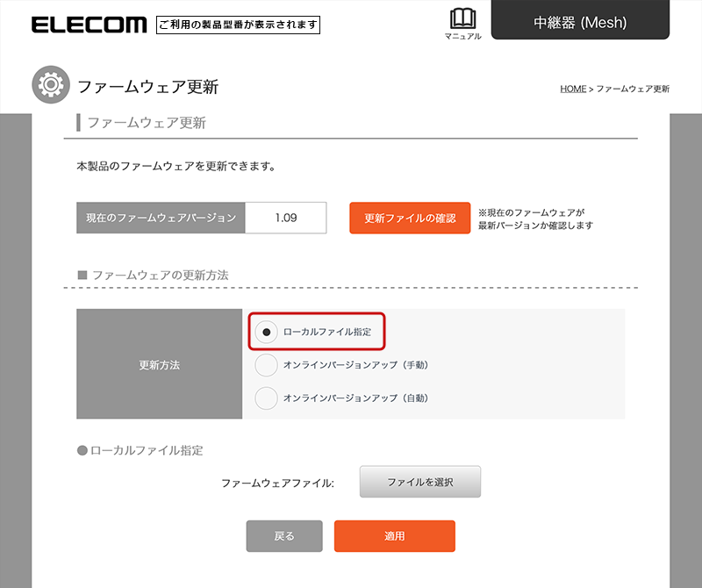Viewport: 702px width, 588px height.
Task: Select オンラインバージョンアップ（自動） radio option
Action: 267,398
